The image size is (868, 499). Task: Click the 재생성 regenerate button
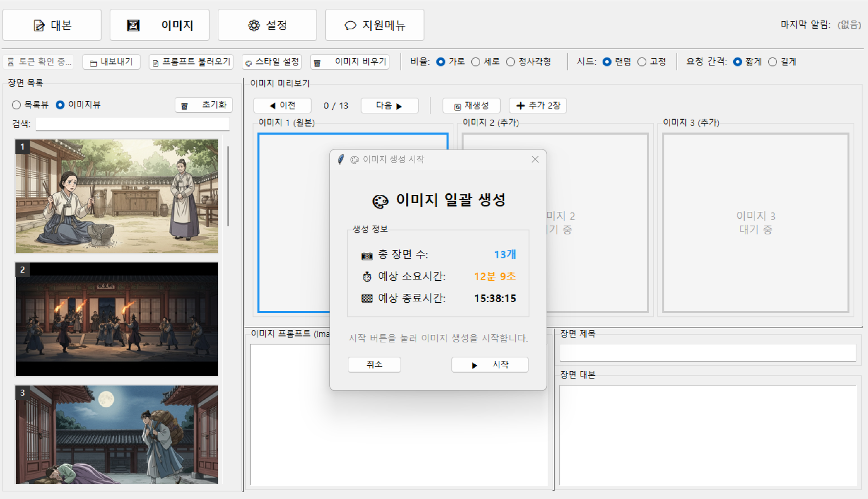point(471,105)
